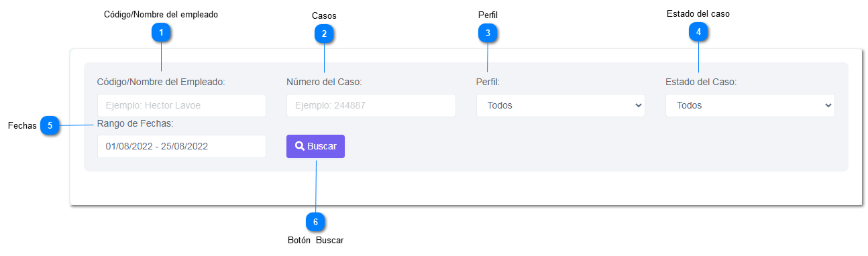
Task: Open the Rango de Fechas date field
Action: click(182, 146)
